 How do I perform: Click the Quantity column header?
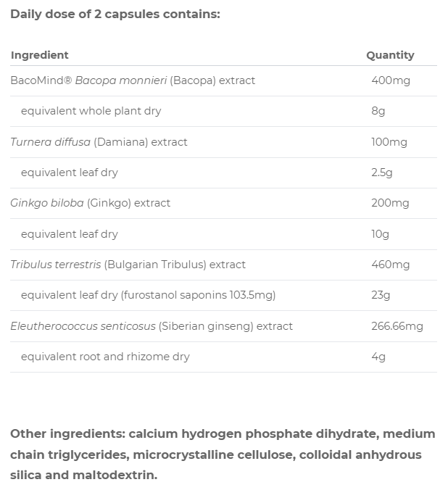point(390,55)
